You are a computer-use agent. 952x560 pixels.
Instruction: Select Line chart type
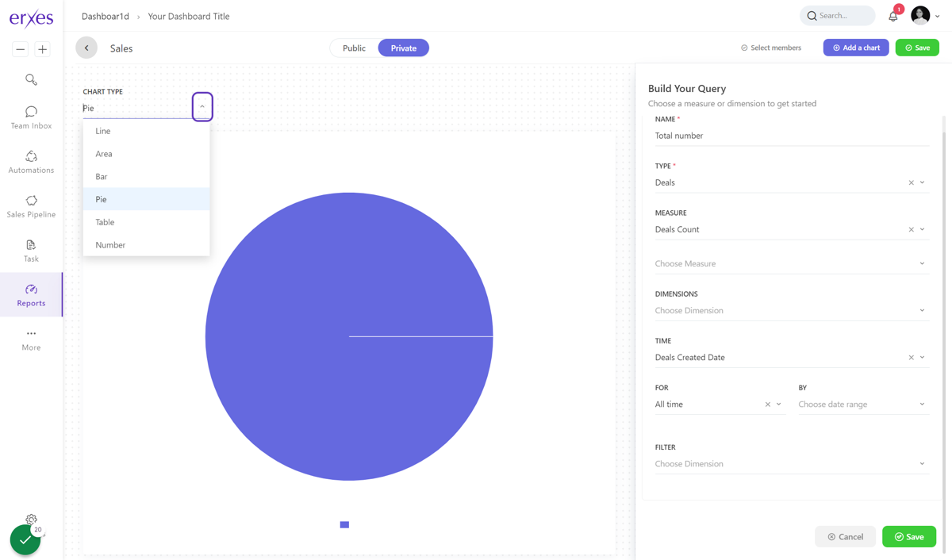[146, 131]
